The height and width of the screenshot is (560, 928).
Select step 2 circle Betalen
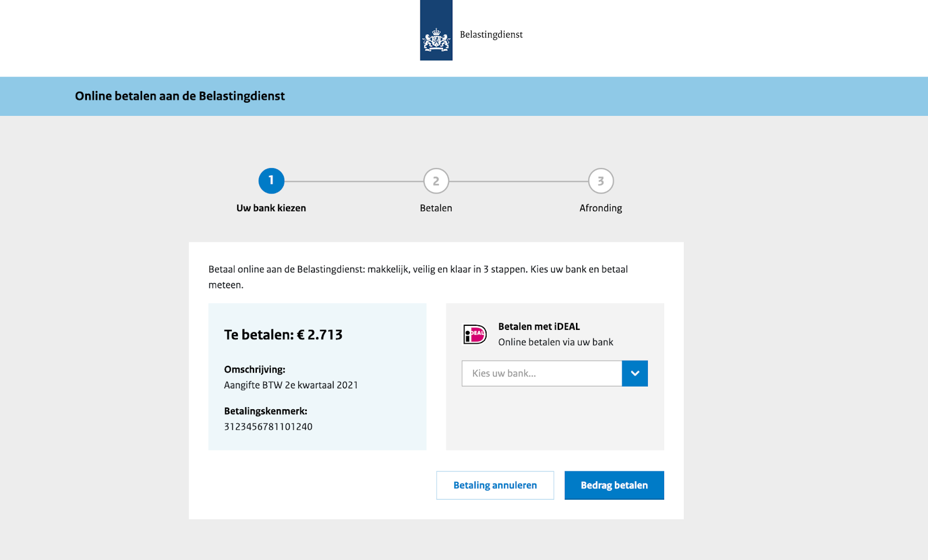(x=436, y=181)
